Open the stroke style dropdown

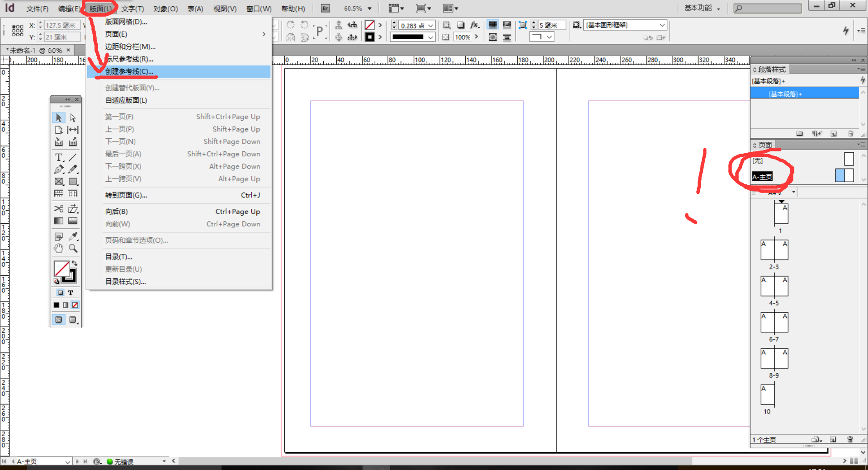tap(431, 37)
